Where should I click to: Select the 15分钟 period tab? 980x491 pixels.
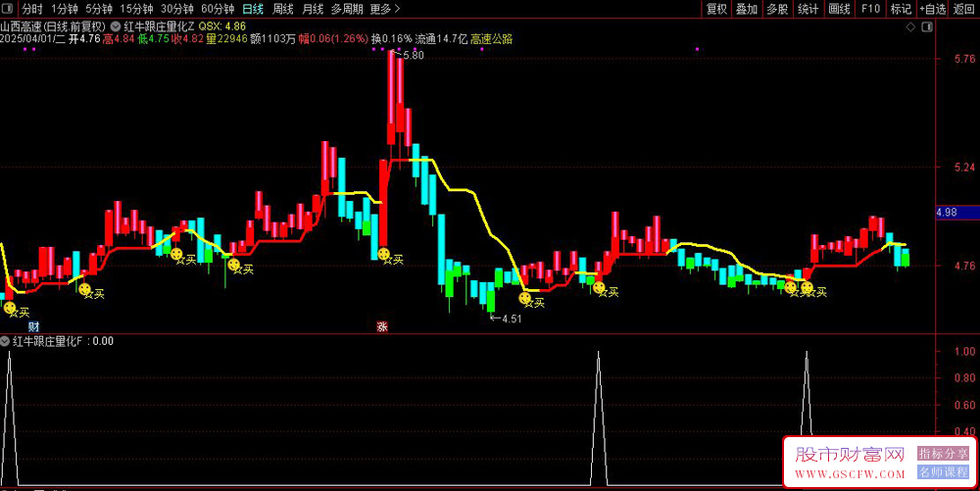(x=136, y=9)
